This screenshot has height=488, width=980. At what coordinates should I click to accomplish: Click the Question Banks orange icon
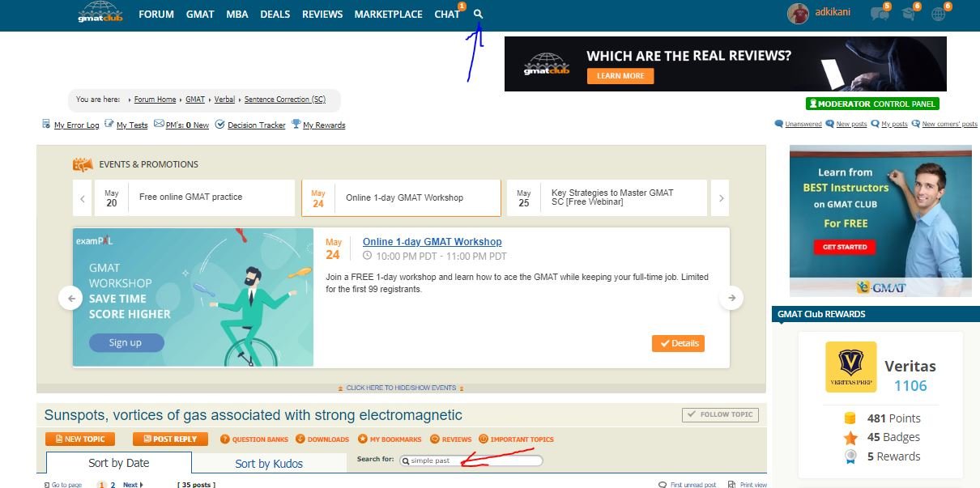pyautogui.click(x=225, y=439)
